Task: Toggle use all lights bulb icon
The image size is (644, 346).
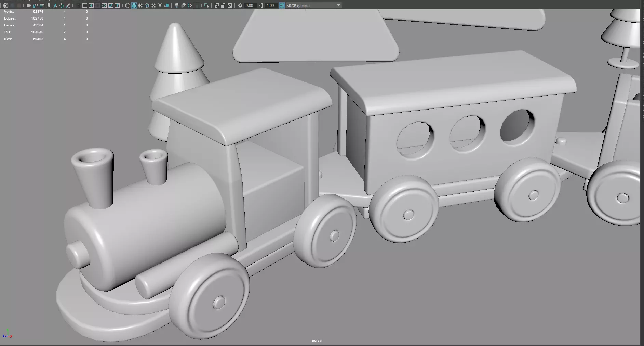Action: (x=160, y=5)
